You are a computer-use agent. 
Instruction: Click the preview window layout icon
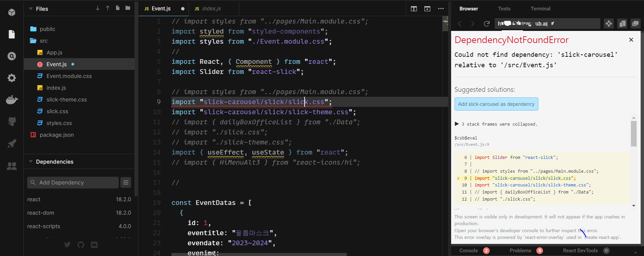pos(427,9)
